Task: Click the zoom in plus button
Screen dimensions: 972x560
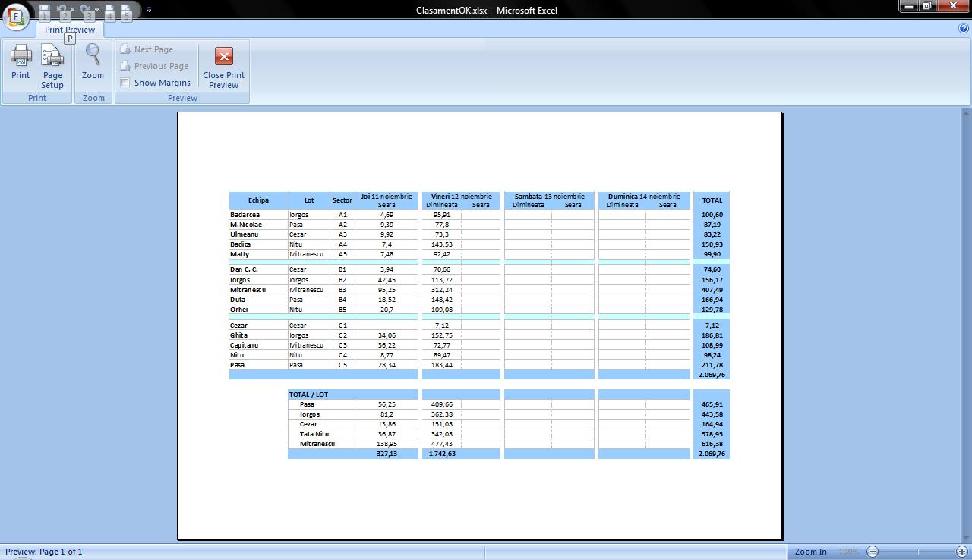Action: point(962,552)
